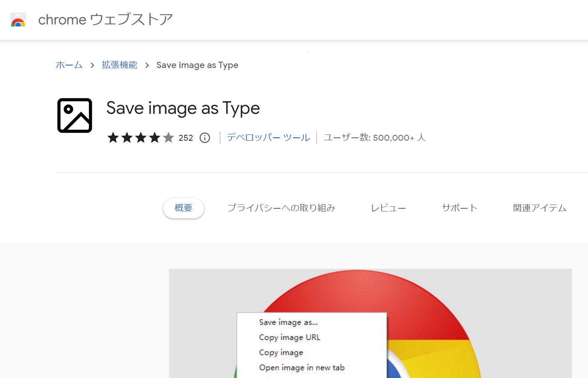The height and width of the screenshot is (378, 588).
Task: Select the 概要 tab
Action: (183, 208)
